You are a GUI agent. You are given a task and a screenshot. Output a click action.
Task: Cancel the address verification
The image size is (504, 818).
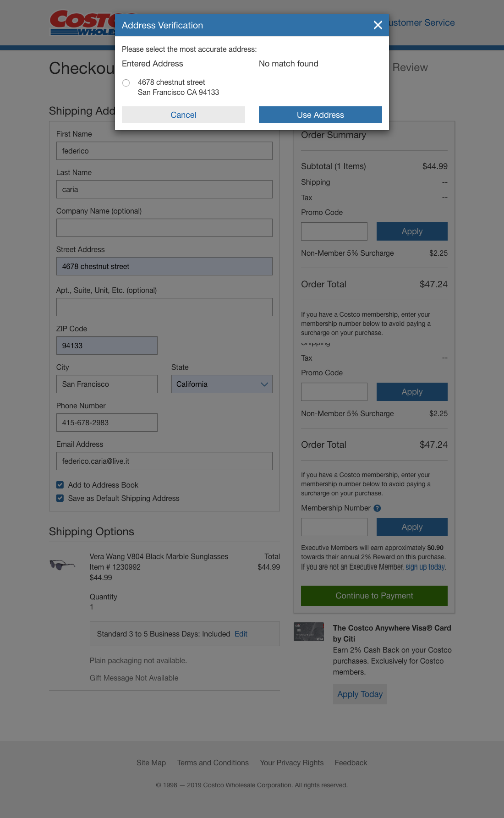[x=183, y=115]
